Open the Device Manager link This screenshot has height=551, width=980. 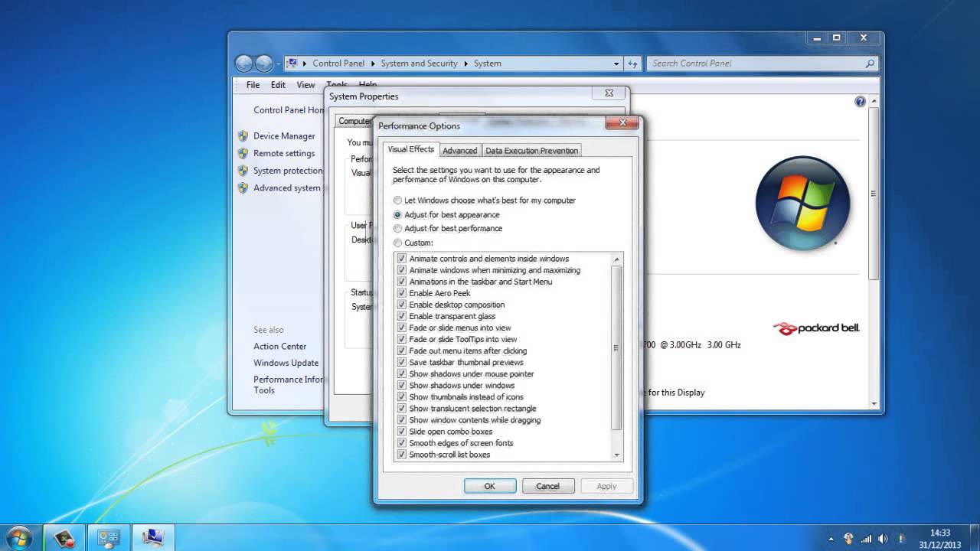point(284,136)
